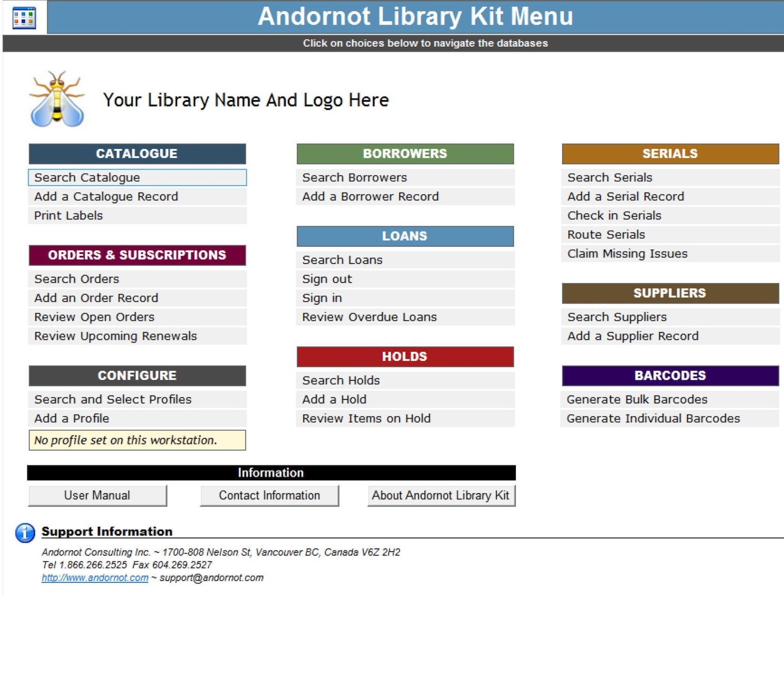Click the 'No profile set on this workstation.' box

point(137,440)
